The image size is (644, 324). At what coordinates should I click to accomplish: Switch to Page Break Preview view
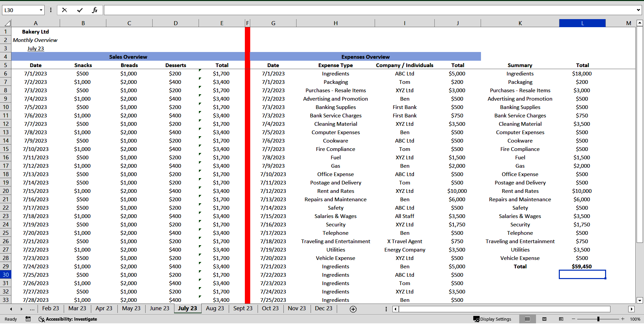[561, 319]
